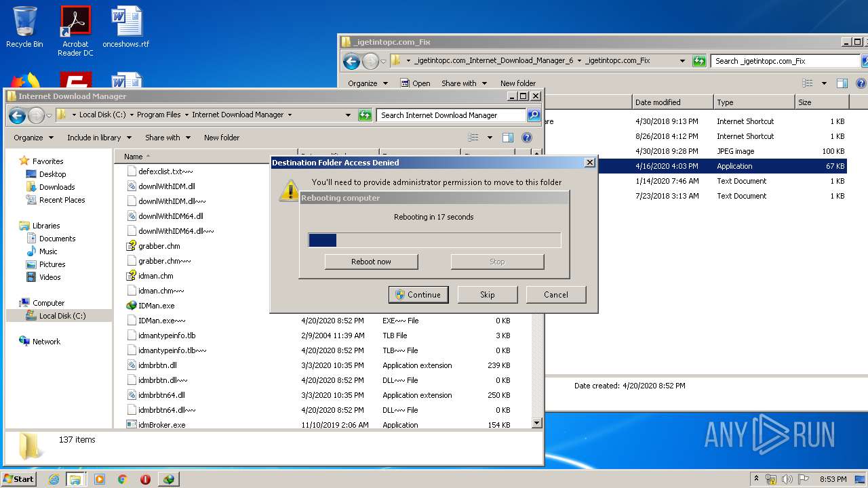The height and width of the screenshot is (488, 868).
Task: Click search field in _igetintopc.com_Fix window
Action: [785, 61]
